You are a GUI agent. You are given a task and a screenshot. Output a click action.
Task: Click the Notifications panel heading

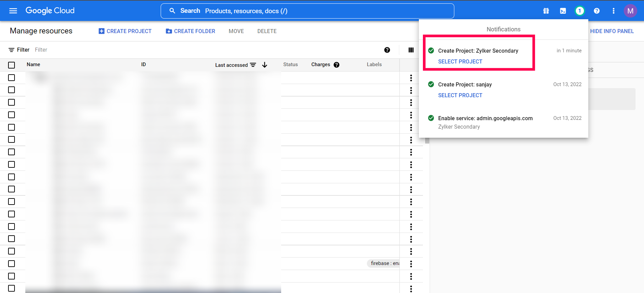tap(504, 29)
